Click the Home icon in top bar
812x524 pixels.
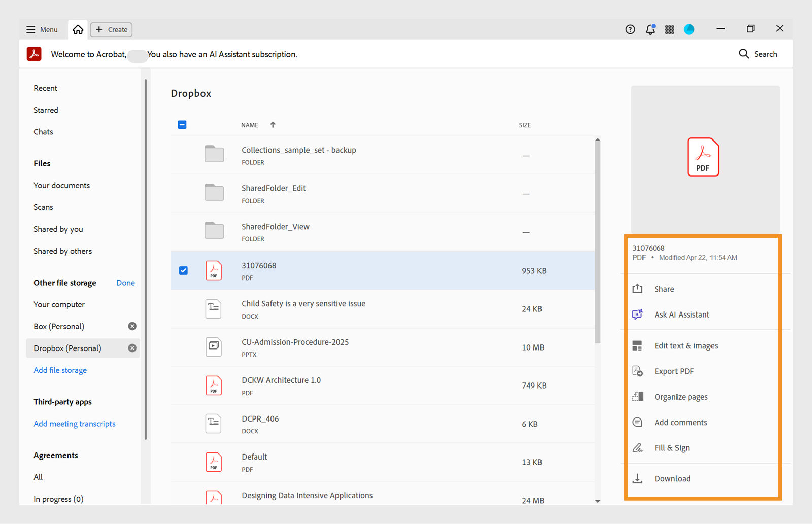coord(78,29)
